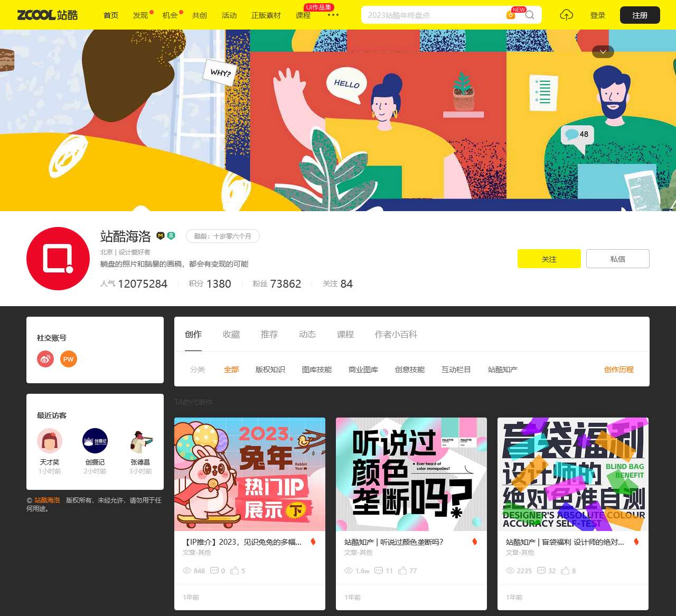Click views eye icon showing 848
This screenshot has width=676, height=616.
[187, 571]
